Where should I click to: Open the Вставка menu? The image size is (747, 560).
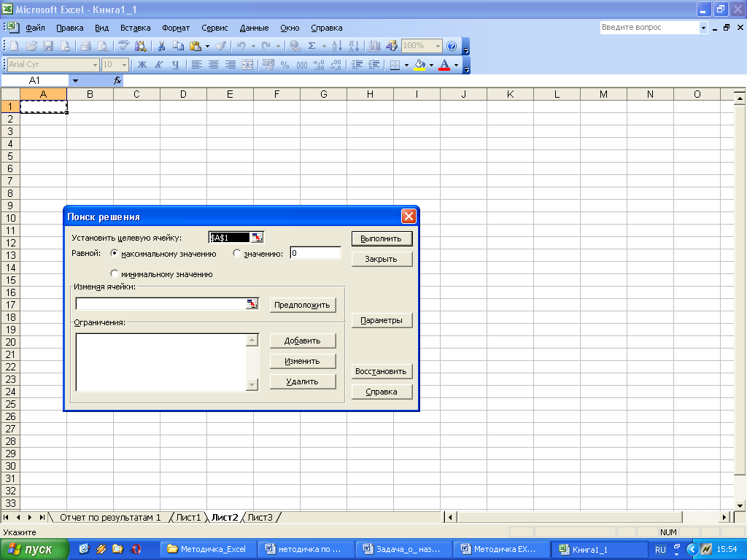click(x=135, y=28)
